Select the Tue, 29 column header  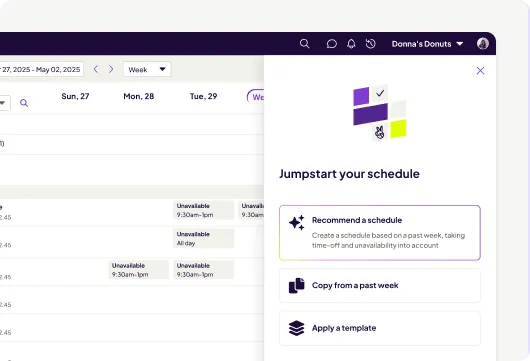pos(203,96)
